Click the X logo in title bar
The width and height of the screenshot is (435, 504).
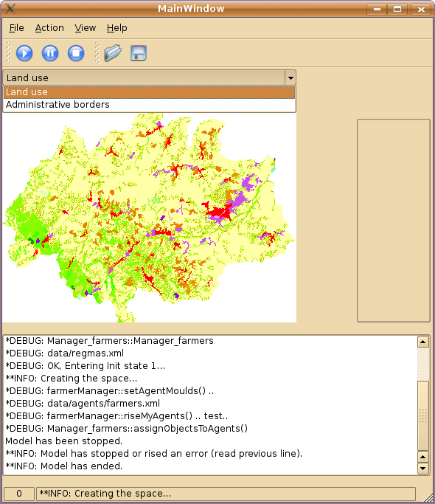tap(10, 9)
